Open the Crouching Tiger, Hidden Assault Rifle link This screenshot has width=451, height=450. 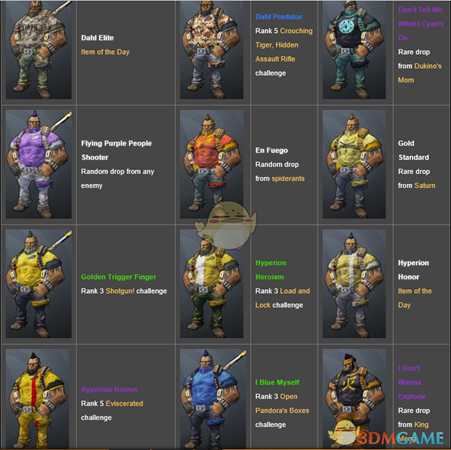coord(284,45)
